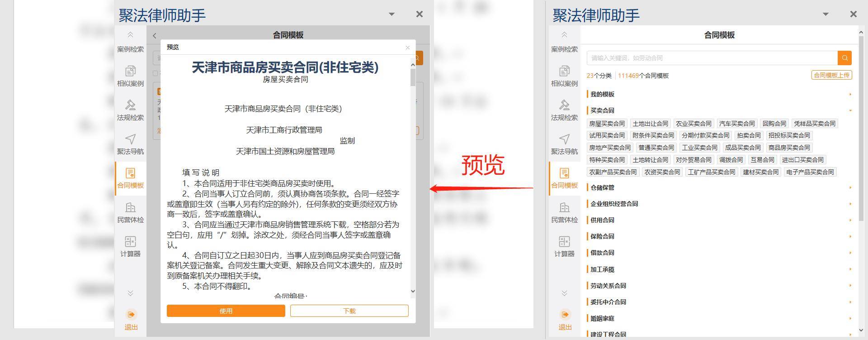The height and width of the screenshot is (340, 868).
Task: Select 合同模板 in the left window sidebar
Action: (130, 178)
